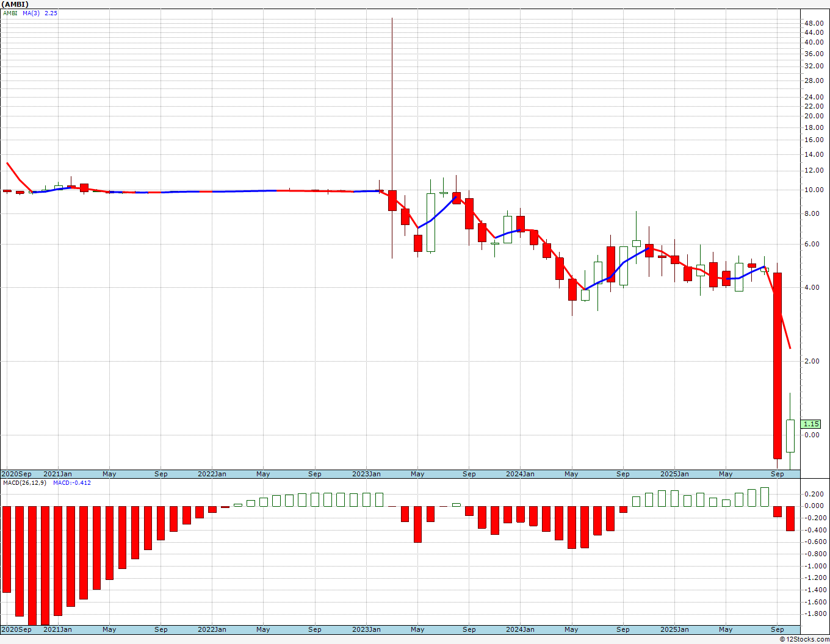Click the (AMBI) ticker title
830x644 pixels.
[x=15, y=4]
